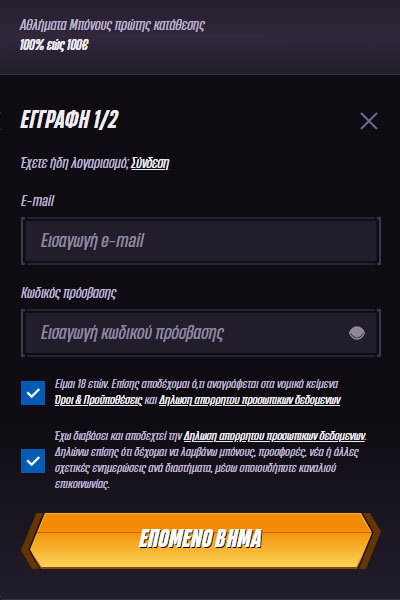
Task: Close the ΕΓΓΡΑΦΗ registration dialog with X
Action: pos(369,121)
